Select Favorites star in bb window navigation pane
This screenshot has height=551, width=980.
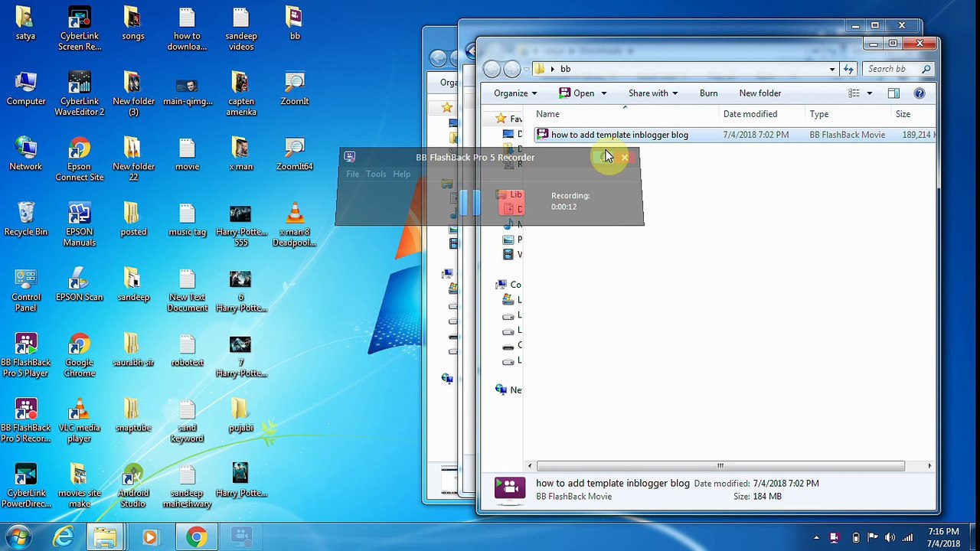point(501,119)
